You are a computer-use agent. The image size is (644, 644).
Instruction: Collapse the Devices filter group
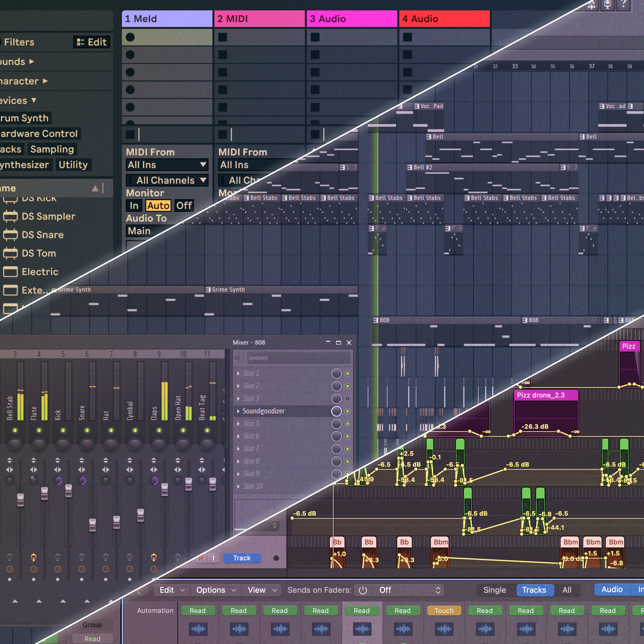34,100
